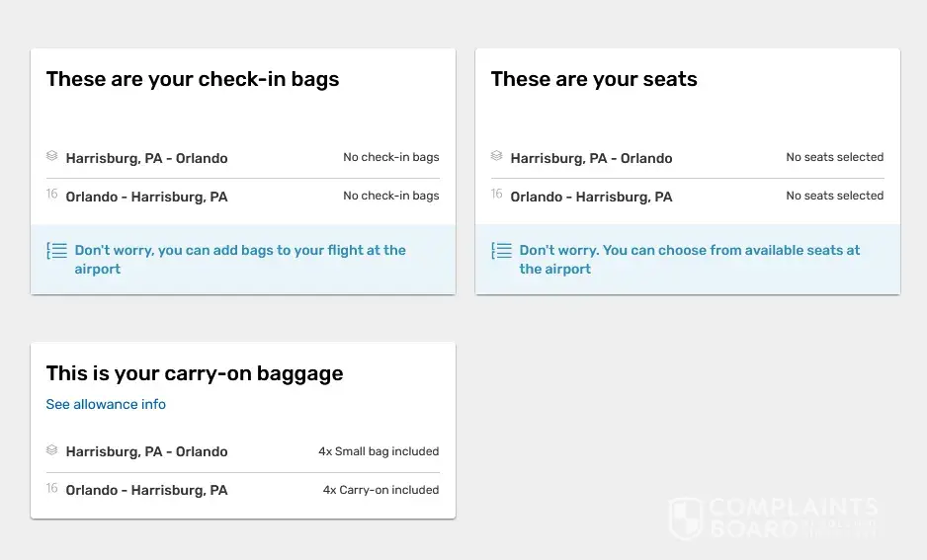This screenshot has height=560, width=927.
Task: Click the stack icon beside Harrisburg–Orlando check-in bags
Action: (52, 156)
